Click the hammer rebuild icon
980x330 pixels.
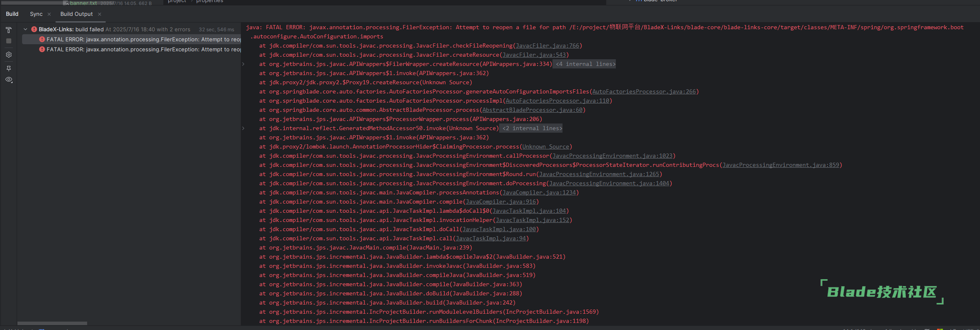click(x=8, y=30)
